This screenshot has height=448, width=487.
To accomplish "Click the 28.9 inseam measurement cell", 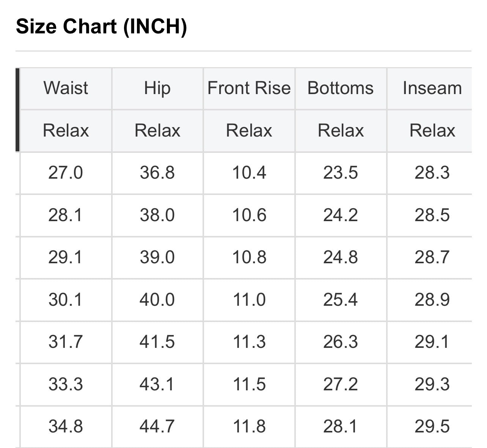I will point(432,300).
